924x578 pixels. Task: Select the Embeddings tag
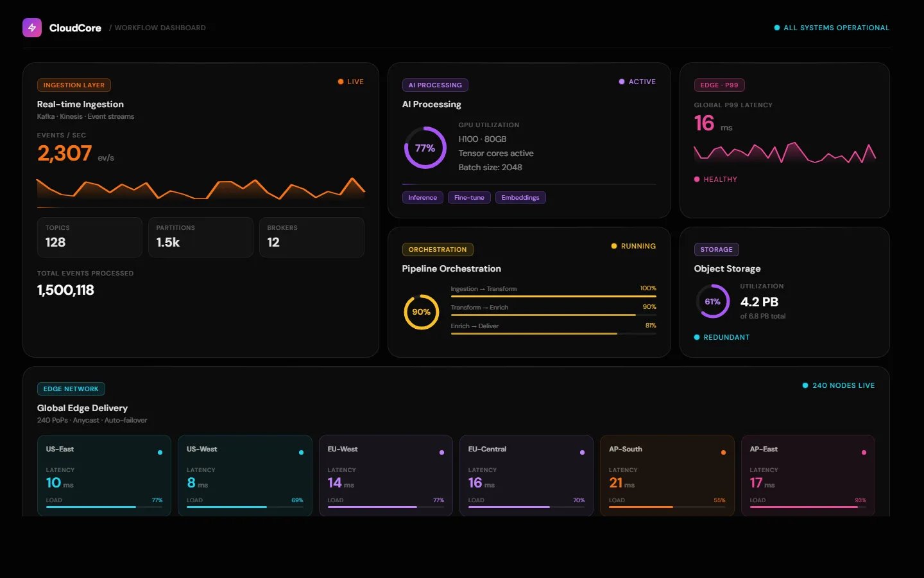520,197
